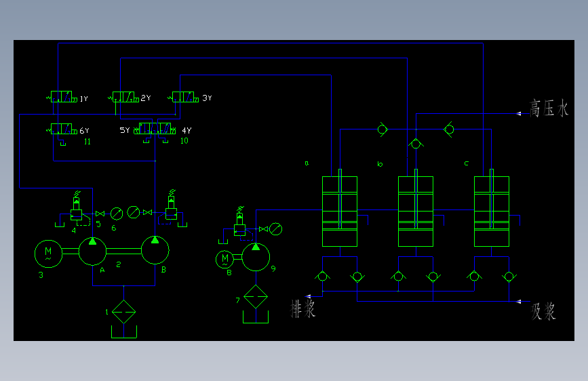
Task: Select the '4Y' label text
Action: coord(187,130)
